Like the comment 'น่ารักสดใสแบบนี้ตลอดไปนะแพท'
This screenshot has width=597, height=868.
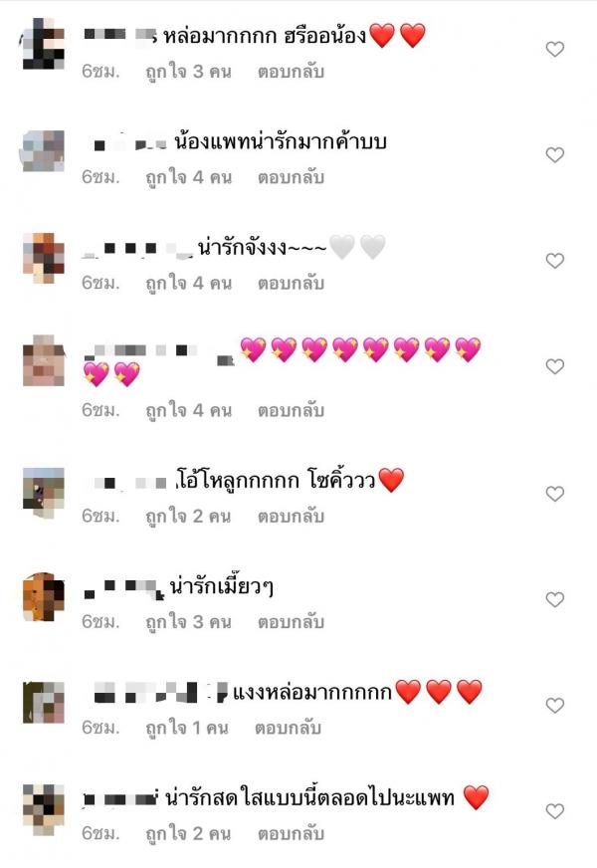point(554,811)
